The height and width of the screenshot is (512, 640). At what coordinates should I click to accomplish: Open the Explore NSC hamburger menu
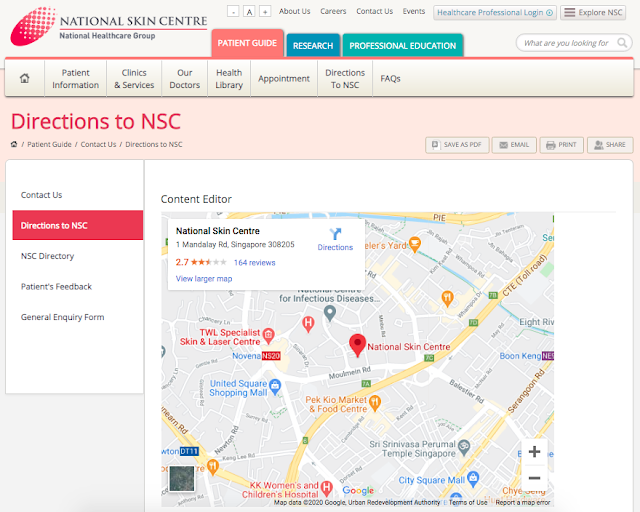coord(593,13)
